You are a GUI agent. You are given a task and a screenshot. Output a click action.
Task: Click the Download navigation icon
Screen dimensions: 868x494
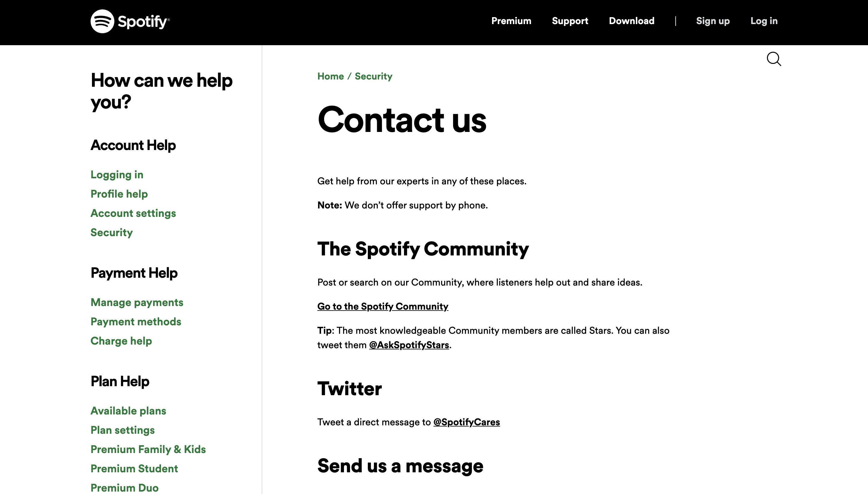pos(631,21)
